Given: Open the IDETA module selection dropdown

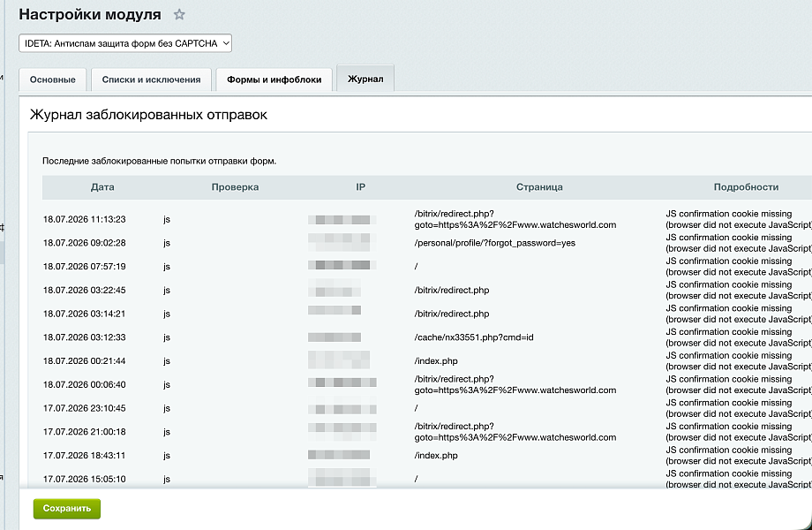Looking at the screenshot, I should [125, 43].
